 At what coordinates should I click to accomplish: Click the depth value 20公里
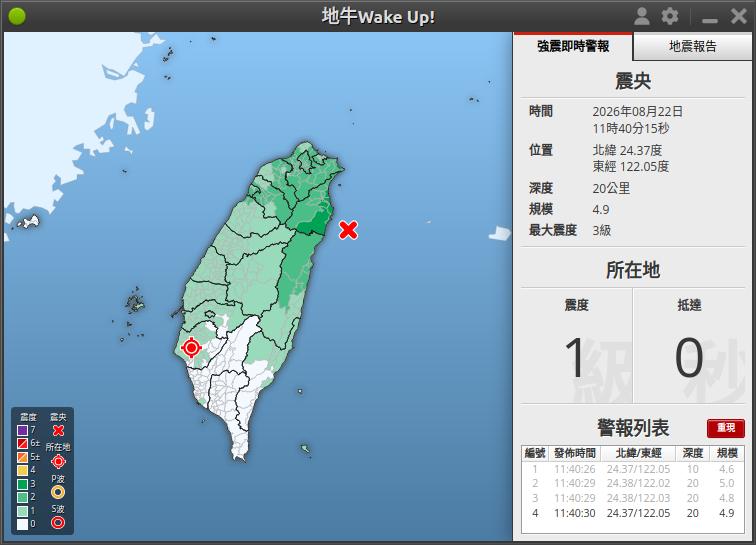[x=611, y=188]
